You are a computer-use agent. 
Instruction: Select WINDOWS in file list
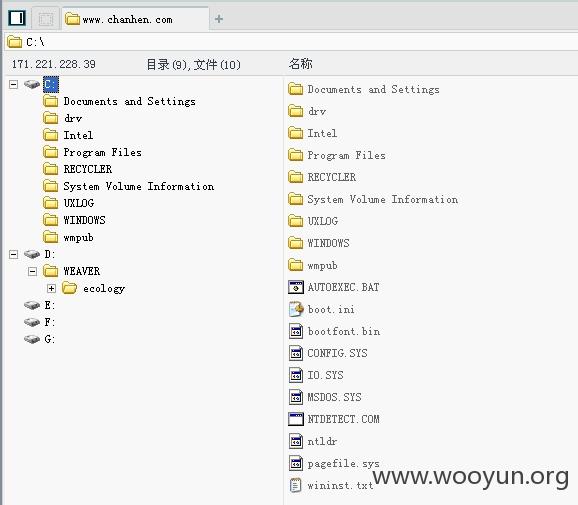click(x=328, y=243)
